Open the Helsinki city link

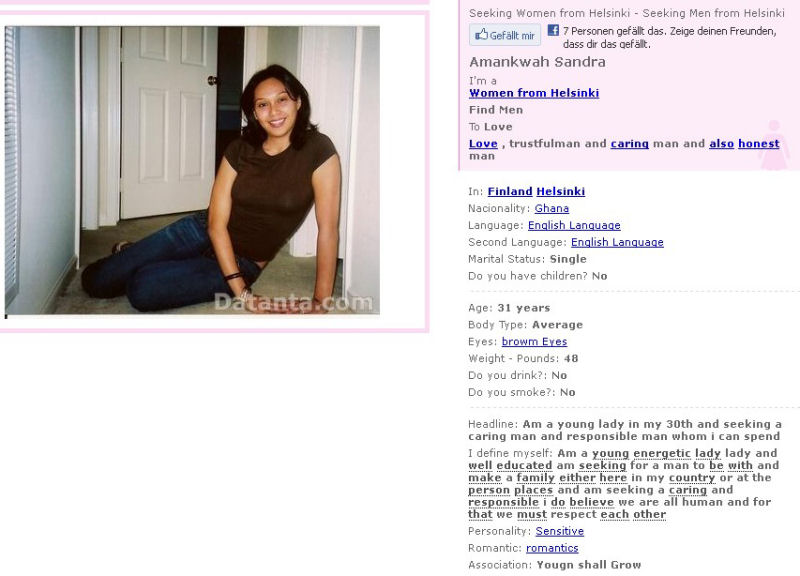click(x=560, y=191)
